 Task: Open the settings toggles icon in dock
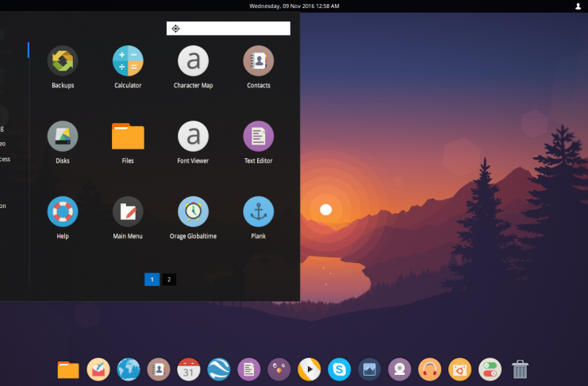(490, 369)
